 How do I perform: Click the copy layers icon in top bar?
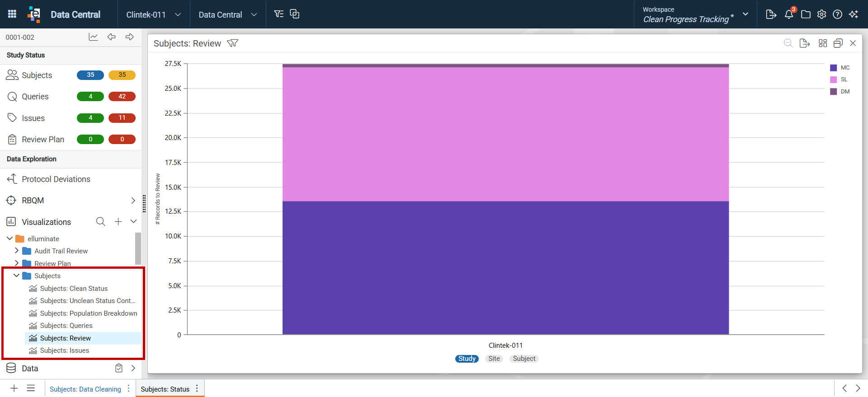click(x=295, y=14)
